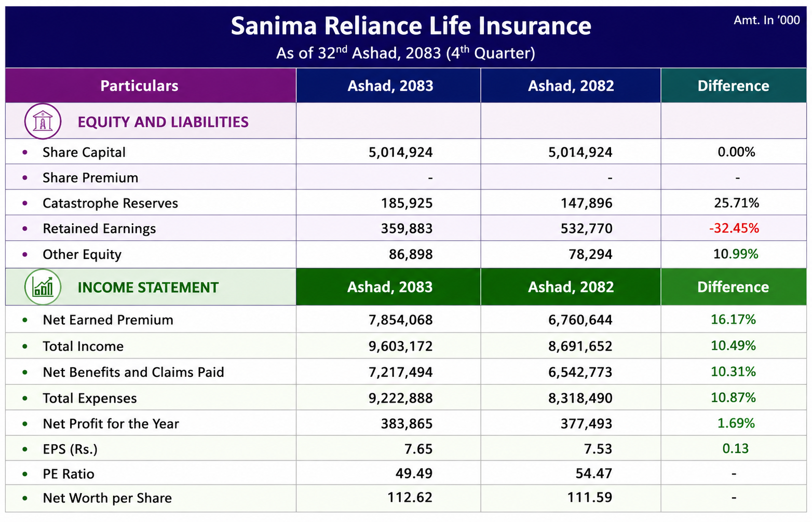Select the EPS (Rs.) 7.65 value
The image size is (812, 522).
(x=418, y=449)
